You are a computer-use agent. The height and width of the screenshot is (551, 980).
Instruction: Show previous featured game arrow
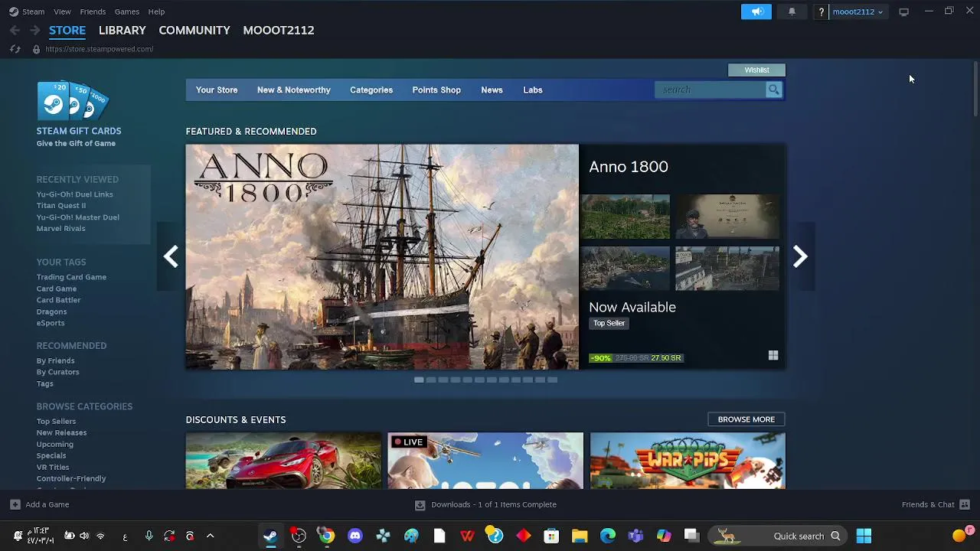click(x=171, y=256)
